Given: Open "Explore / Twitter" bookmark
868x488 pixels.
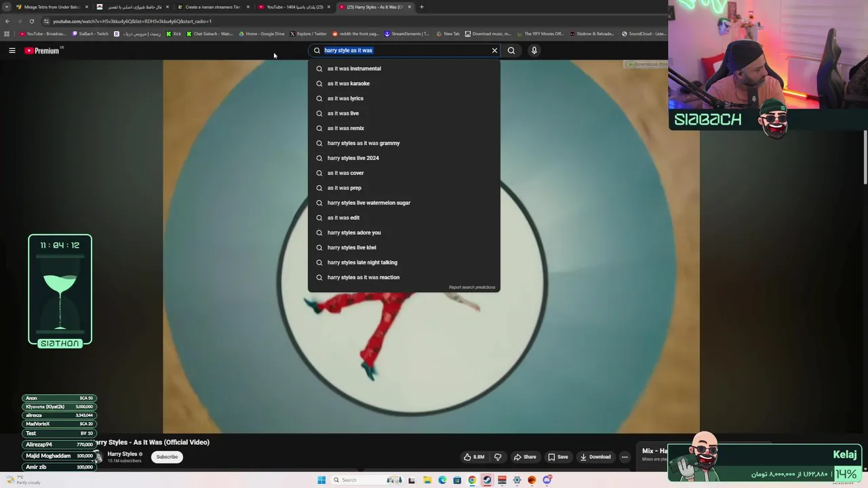Looking at the screenshot, I should click(x=309, y=34).
